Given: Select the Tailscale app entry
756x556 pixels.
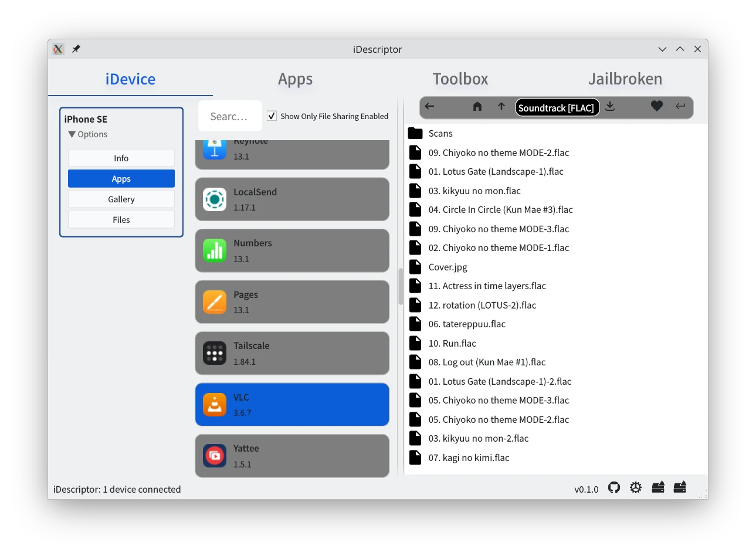Looking at the screenshot, I should [292, 354].
